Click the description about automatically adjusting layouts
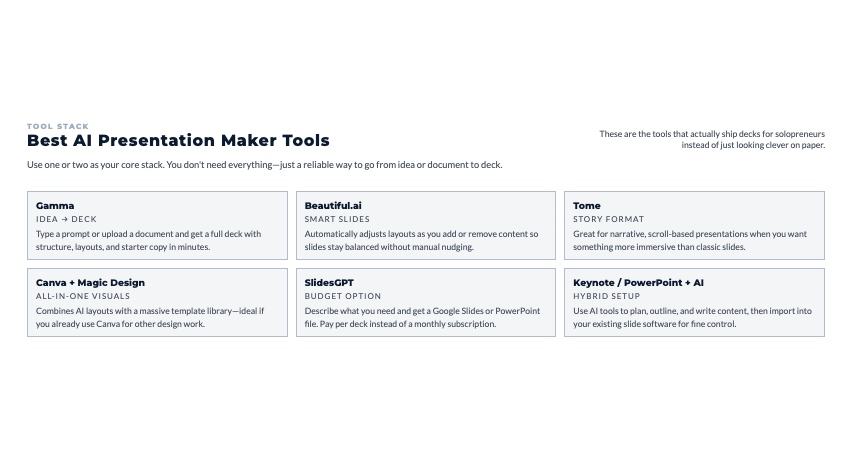The width and height of the screenshot is (850, 464). coord(421,240)
